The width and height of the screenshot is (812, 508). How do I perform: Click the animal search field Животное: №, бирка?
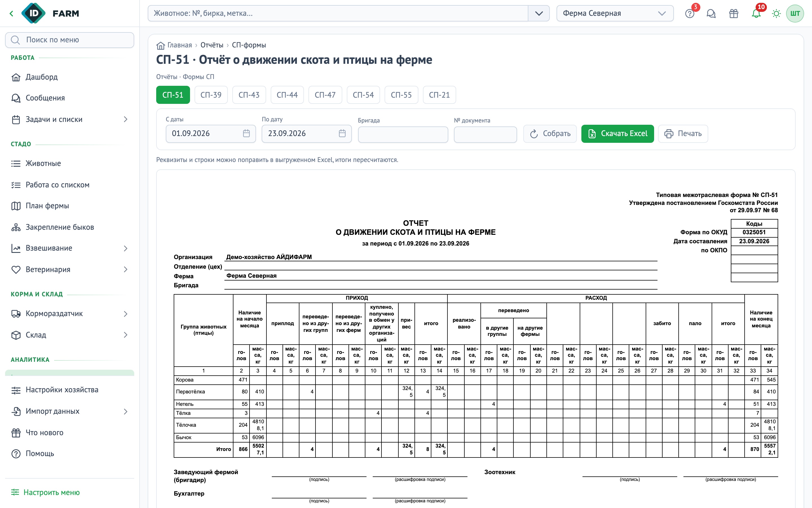[338, 14]
